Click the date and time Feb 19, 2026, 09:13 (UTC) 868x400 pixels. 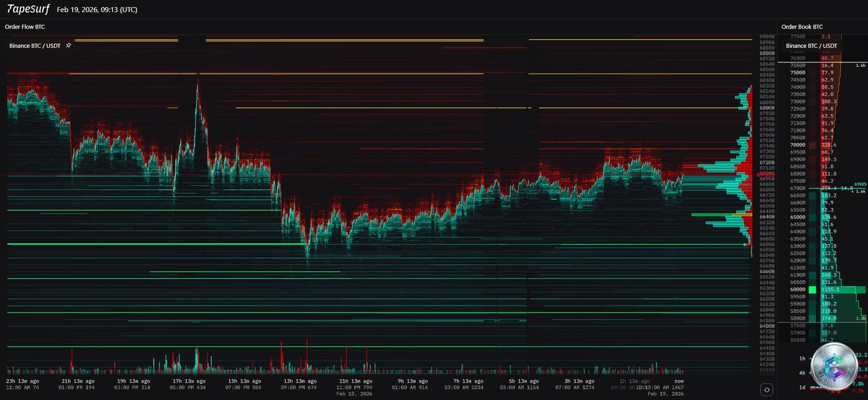pyautogui.click(x=97, y=10)
